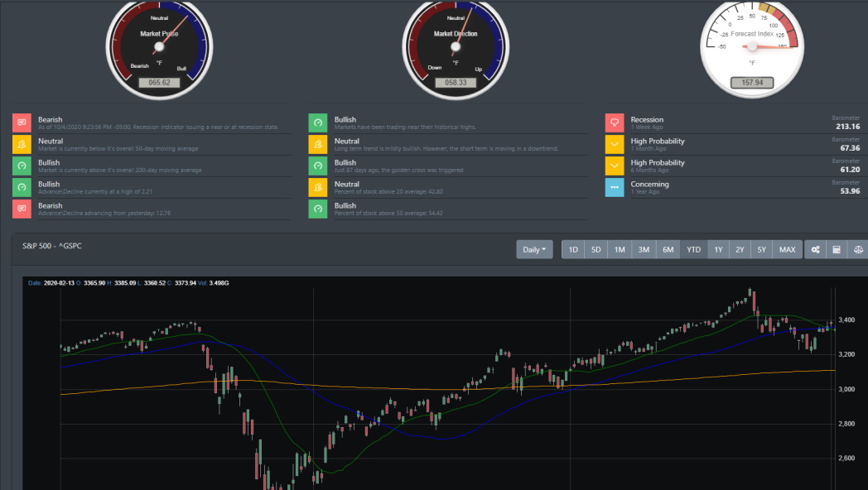Switch the chart to 1M range
Viewport: 868px width, 490px height.
click(x=620, y=249)
